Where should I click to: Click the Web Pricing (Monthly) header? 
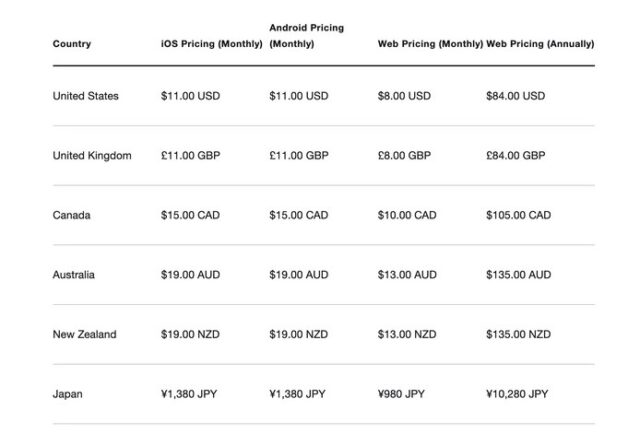pos(430,44)
